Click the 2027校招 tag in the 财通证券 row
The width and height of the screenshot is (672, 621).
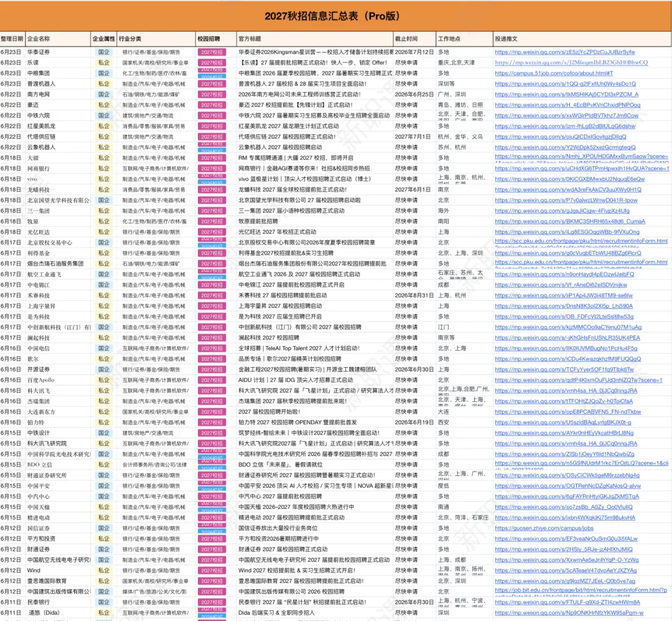pos(212,549)
